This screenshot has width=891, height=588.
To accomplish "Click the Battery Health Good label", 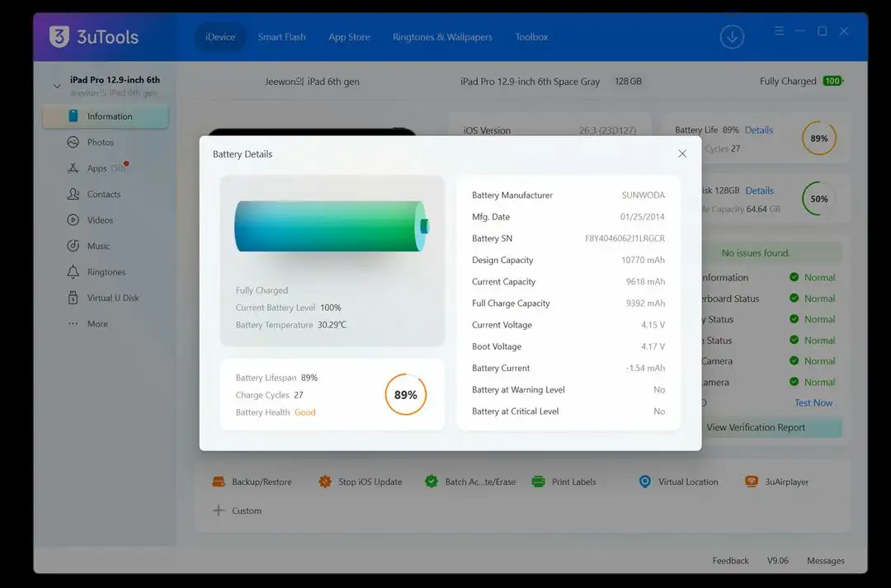I will pos(305,412).
